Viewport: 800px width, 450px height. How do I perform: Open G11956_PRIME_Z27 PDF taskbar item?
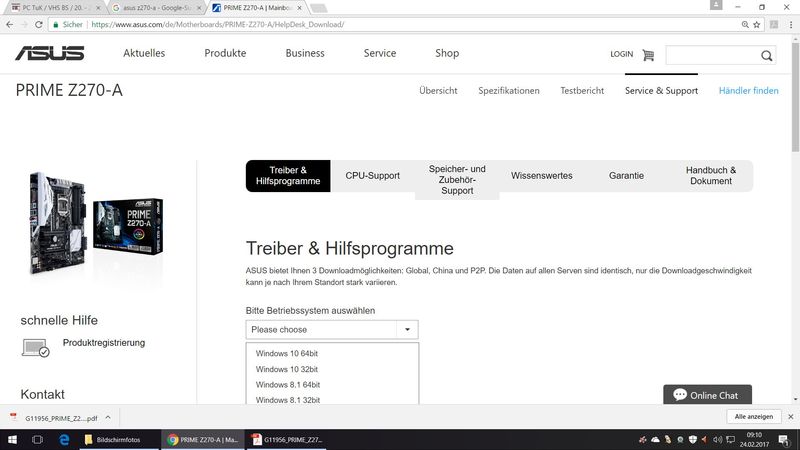tap(287, 439)
